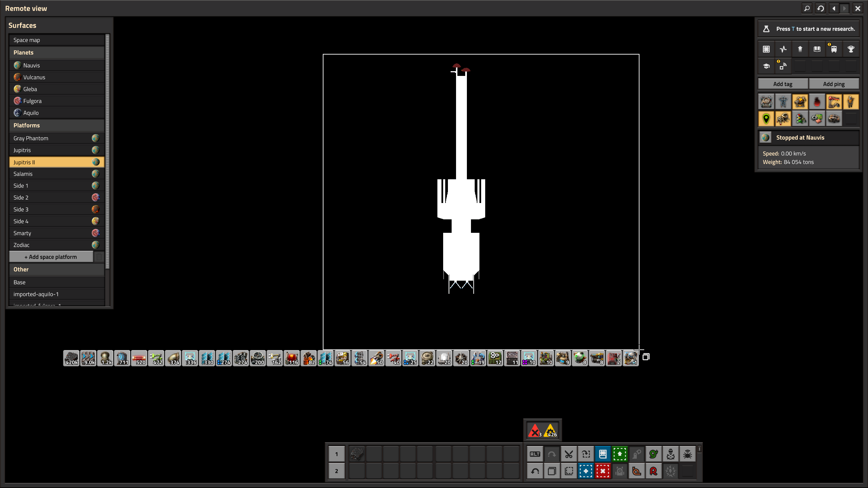Screen dimensions: 868x488
Task: Open the Gray Phantom platform
Action: coord(57,138)
